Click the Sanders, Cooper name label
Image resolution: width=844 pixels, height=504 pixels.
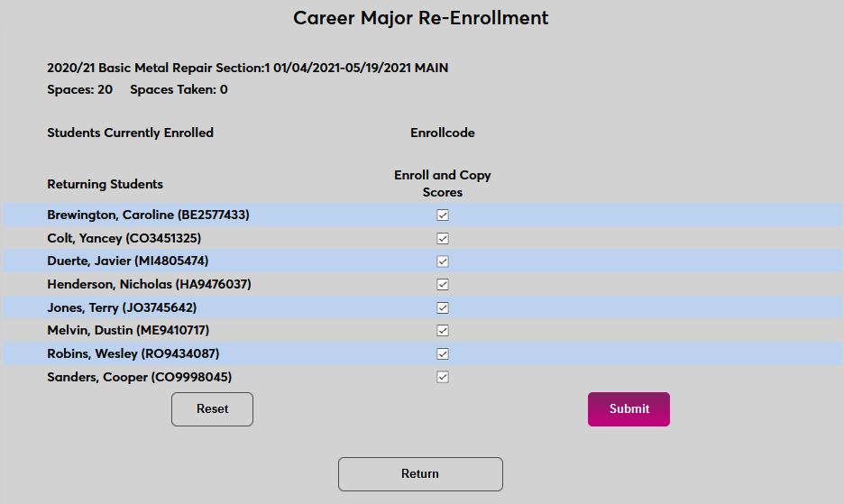145,377
